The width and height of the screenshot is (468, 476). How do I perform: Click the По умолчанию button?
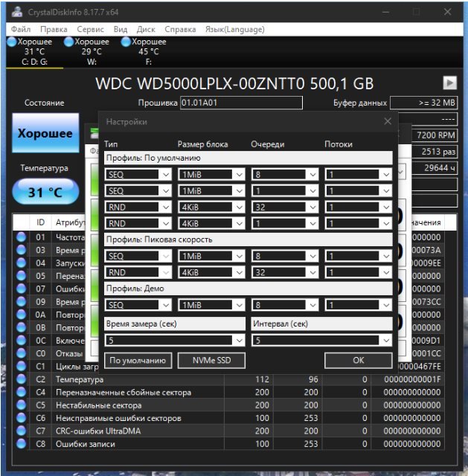pos(138,360)
